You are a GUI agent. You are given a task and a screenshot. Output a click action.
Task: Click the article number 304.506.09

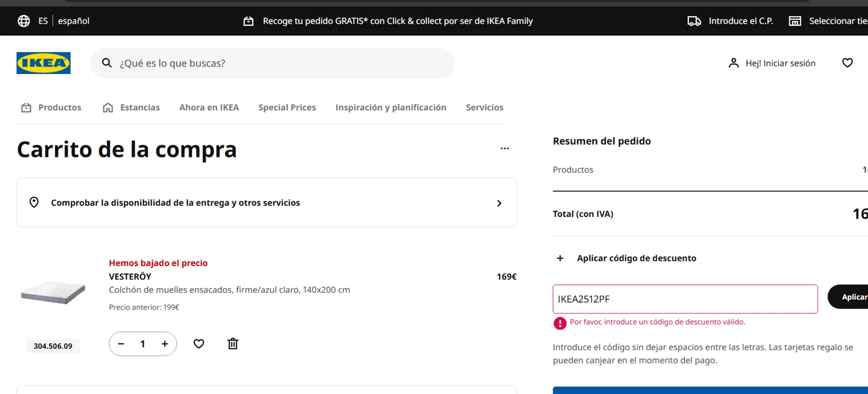click(53, 346)
